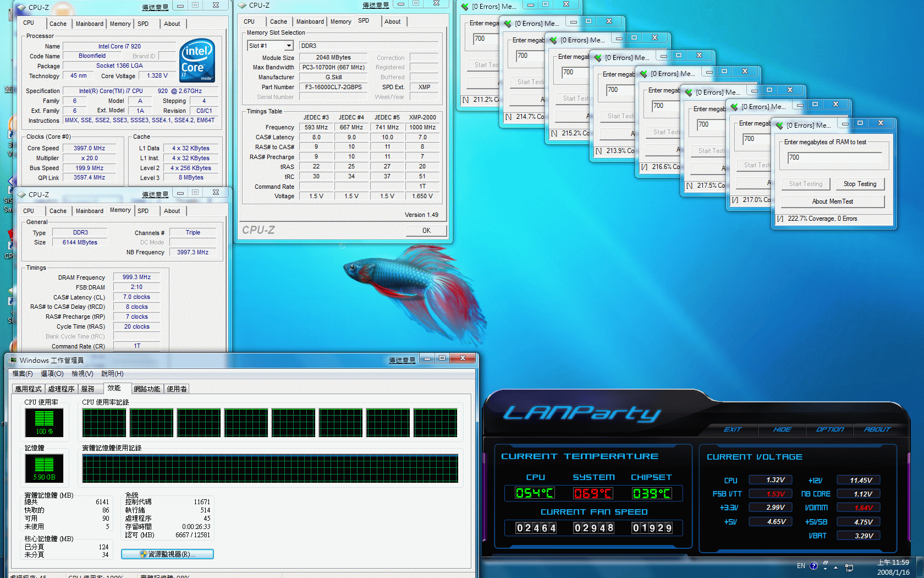The image size is (924, 578).
Task: Click the EN language indicator
Action: (801, 566)
